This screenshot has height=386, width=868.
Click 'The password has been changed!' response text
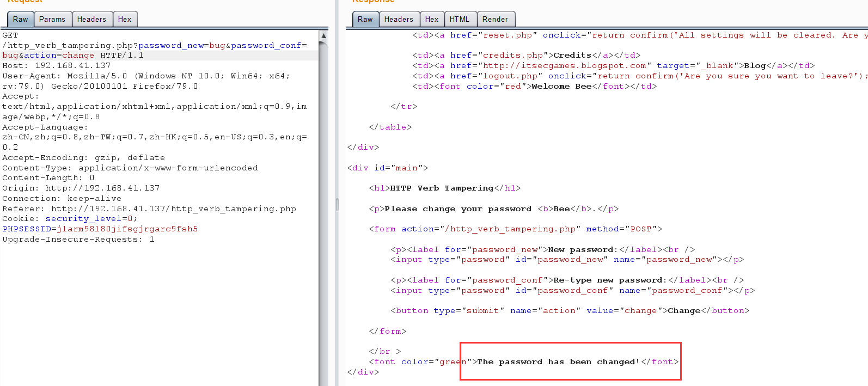click(559, 362)
